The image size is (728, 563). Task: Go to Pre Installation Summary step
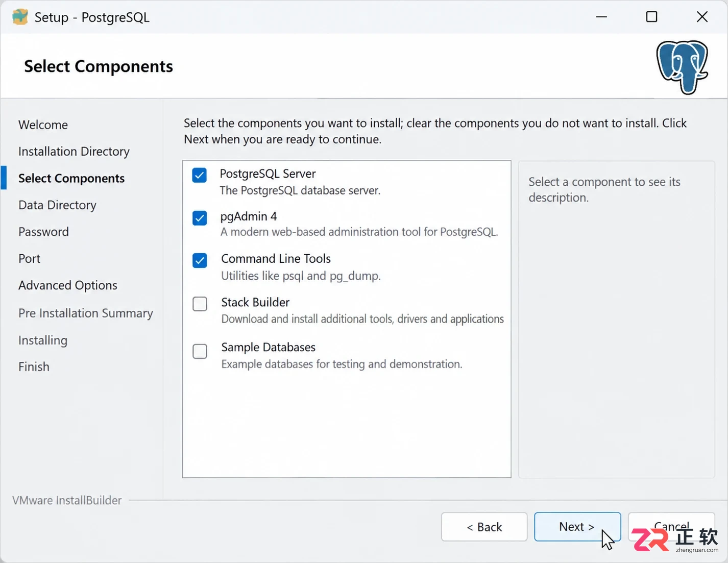[x=86, y=313]
